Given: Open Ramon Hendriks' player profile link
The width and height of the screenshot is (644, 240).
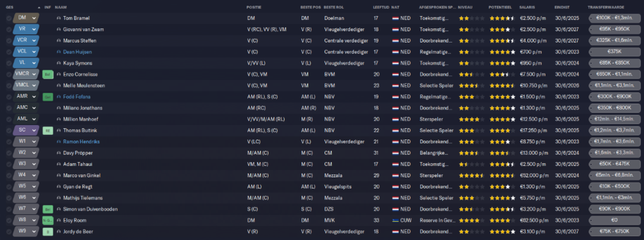Looking at the screenshot, I should click(x=81, y=141).
